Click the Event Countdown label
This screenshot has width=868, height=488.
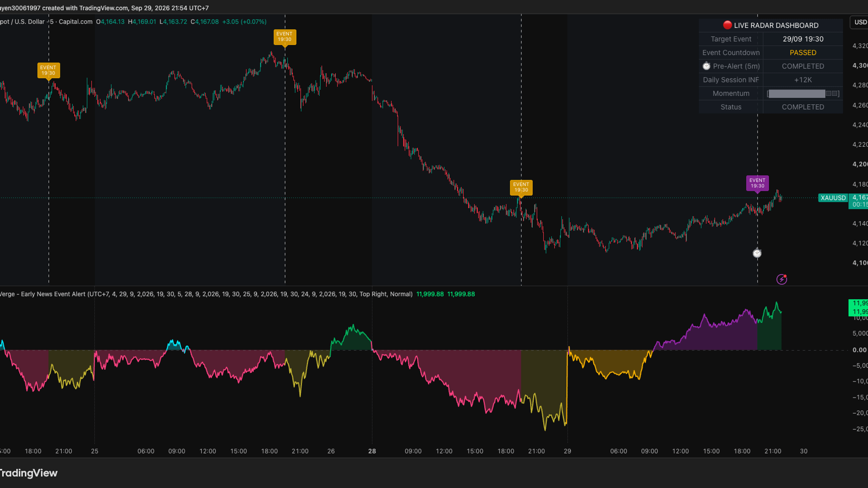click(731, 53)
